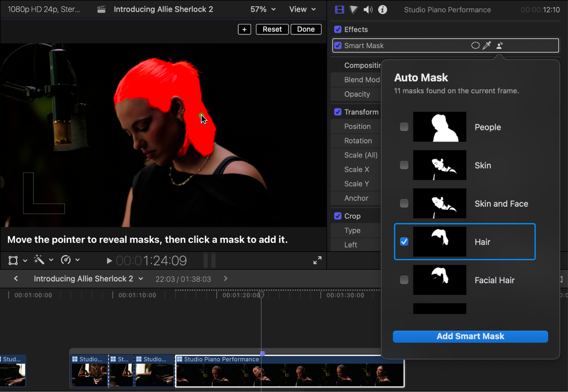Open the Info inspector icon
The image size is (568, 392).
click(x=382, y=9)
